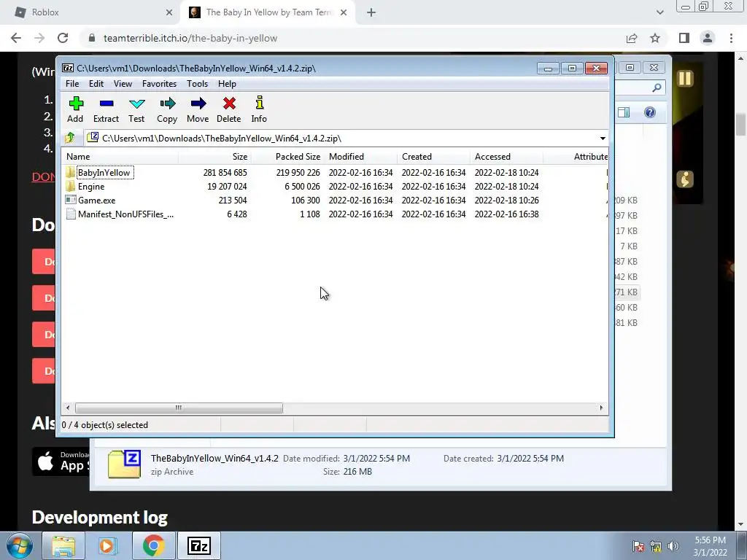Click the TheBabyInYellow zip archive thumbnail
The image size is (747, 560).
pos(124,464)
